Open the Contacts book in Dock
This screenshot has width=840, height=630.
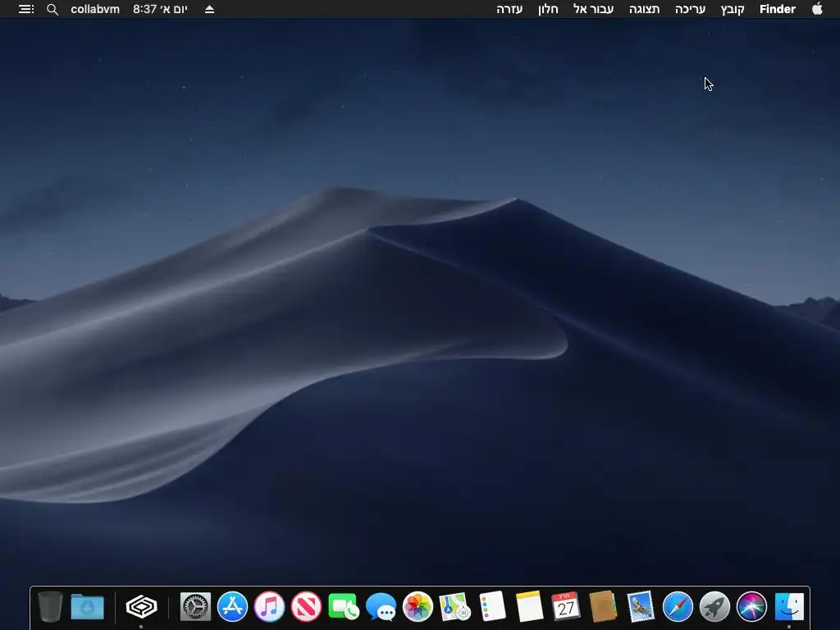point(603,606)
